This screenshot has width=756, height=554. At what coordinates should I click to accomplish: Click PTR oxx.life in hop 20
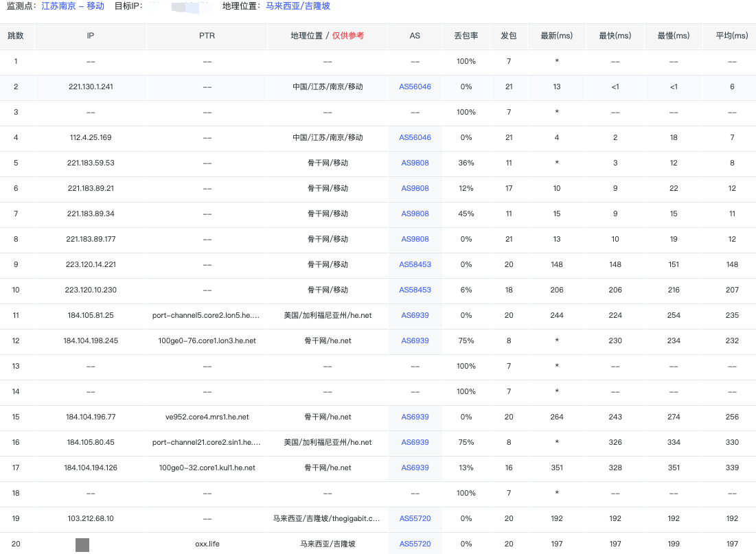[x=207, y=544]
